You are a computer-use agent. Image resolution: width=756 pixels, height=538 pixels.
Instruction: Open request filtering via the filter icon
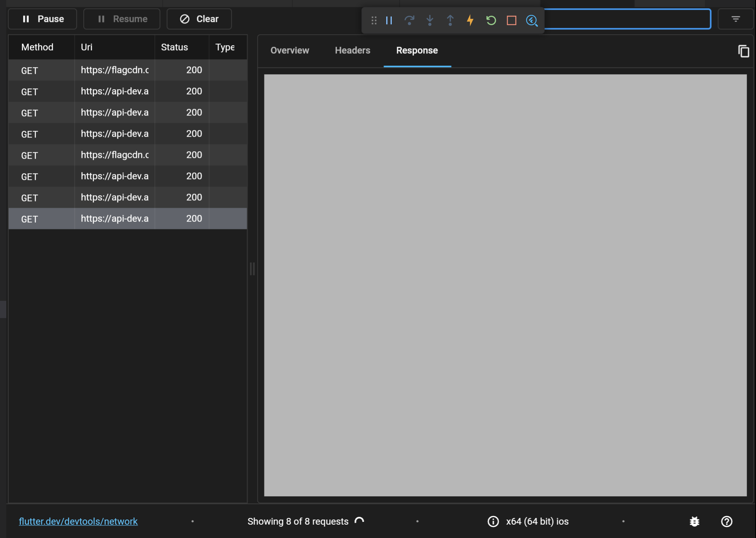[735, 19]
